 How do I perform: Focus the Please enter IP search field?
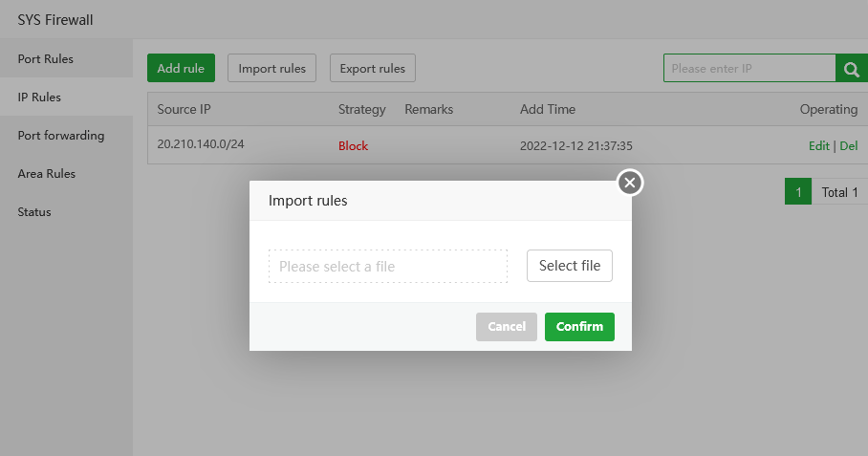point(749,68)
